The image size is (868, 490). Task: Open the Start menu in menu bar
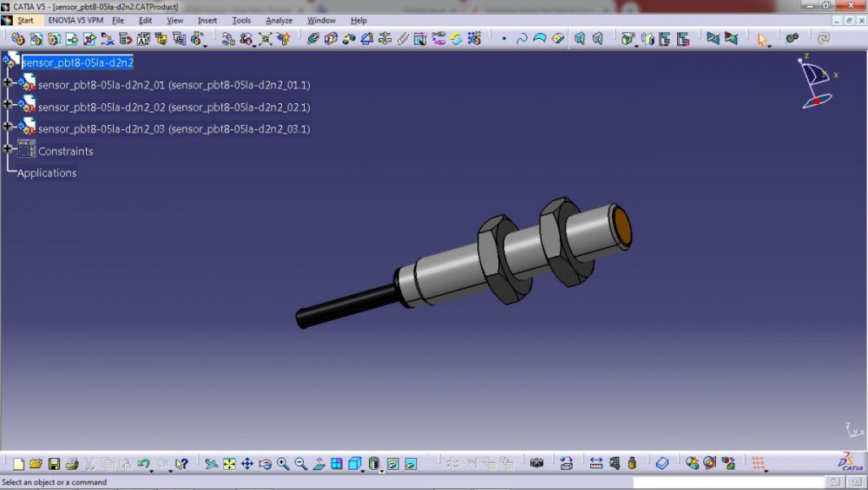[x=25, y=20]
